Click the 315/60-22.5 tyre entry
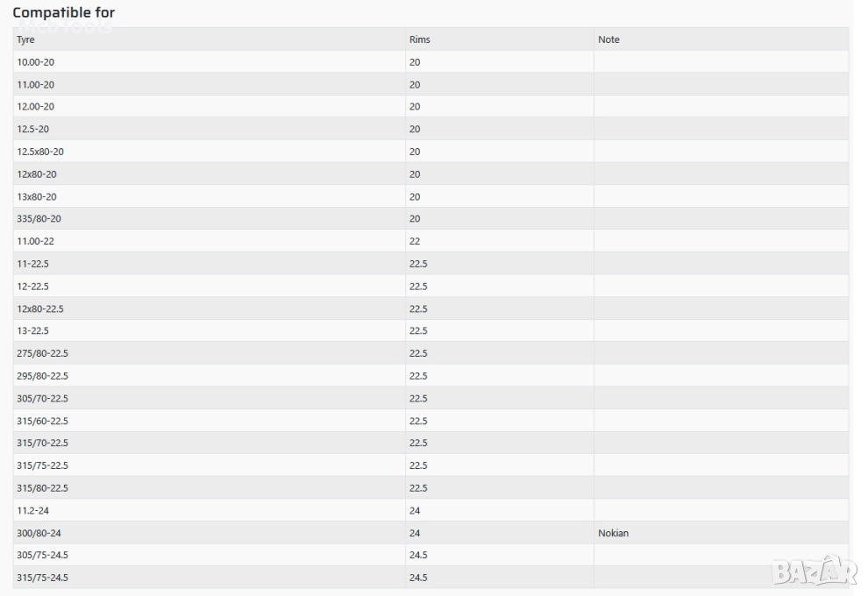This screenshot has height=596, width=868. pyautogui.click(x=42, y=421)
